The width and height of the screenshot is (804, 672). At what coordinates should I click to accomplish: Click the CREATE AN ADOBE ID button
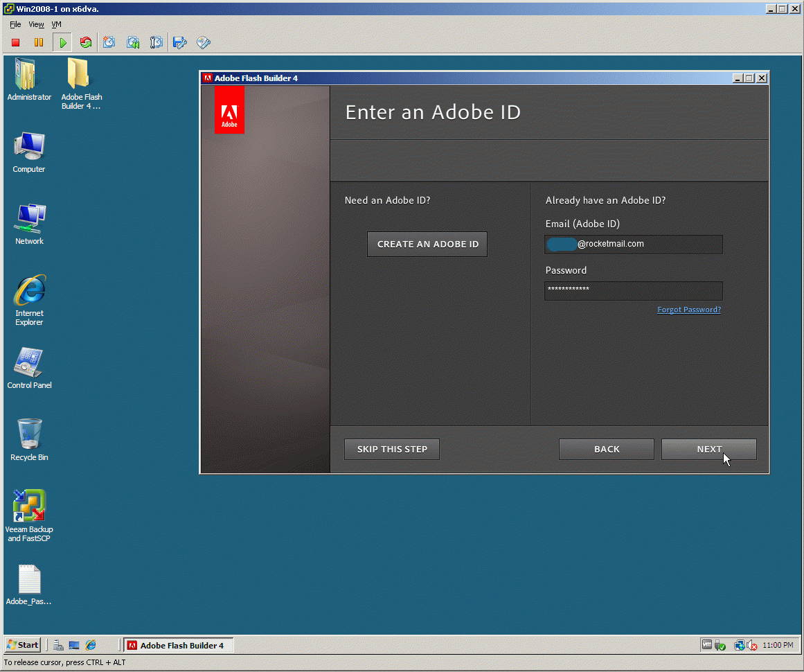click(427, 244)
